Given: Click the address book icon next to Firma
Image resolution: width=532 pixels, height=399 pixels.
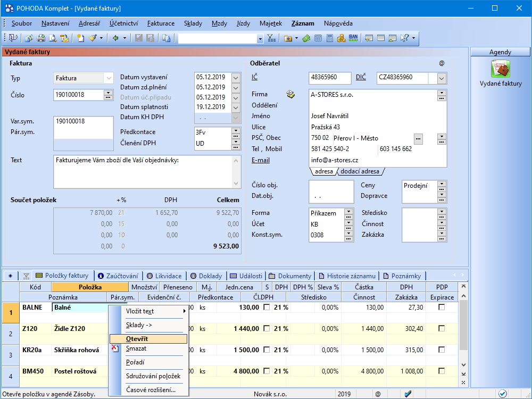Looking at the screenshot, I should tap(290, 94).
